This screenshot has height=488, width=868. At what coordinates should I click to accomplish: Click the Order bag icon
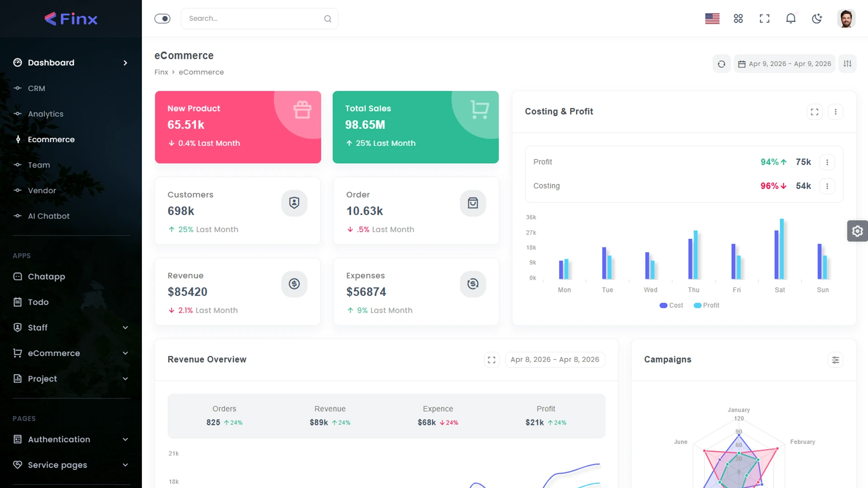click(x=473, y=203)
